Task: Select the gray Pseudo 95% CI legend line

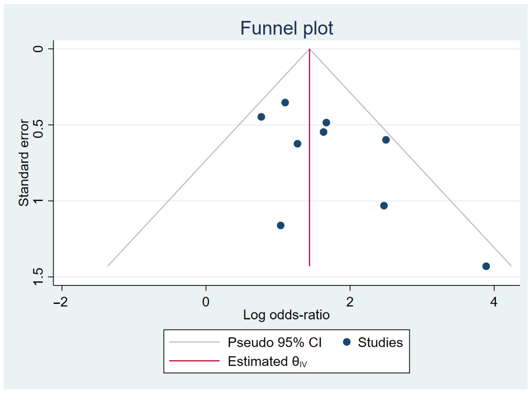Action: coord(194,342)
